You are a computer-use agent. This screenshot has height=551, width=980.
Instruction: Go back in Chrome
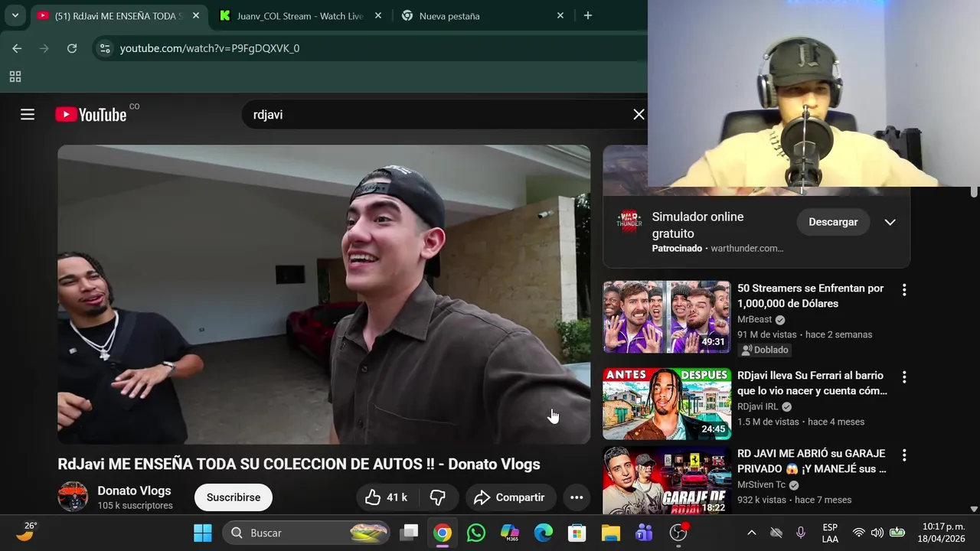pos(17,48)
